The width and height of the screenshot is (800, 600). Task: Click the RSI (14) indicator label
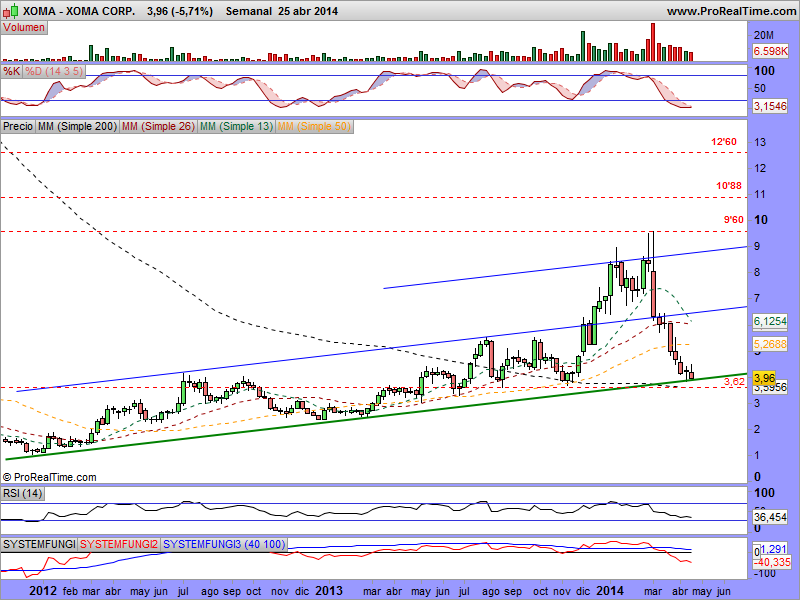22,493
